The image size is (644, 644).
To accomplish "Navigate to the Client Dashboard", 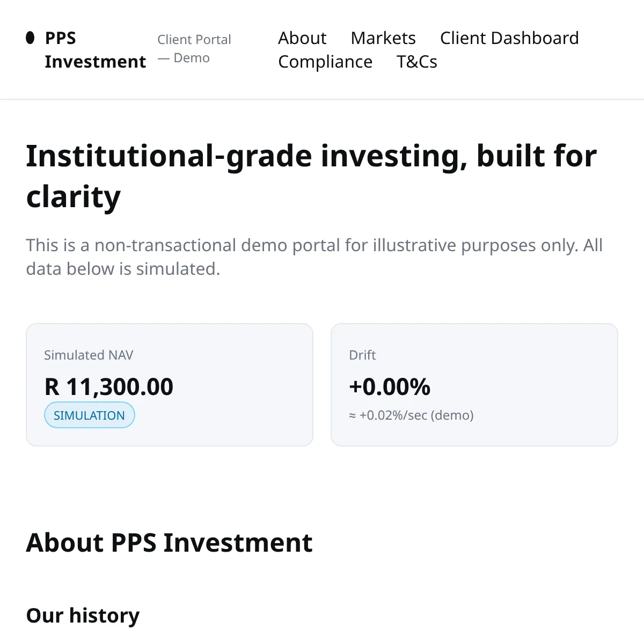I will pos(509,38).
